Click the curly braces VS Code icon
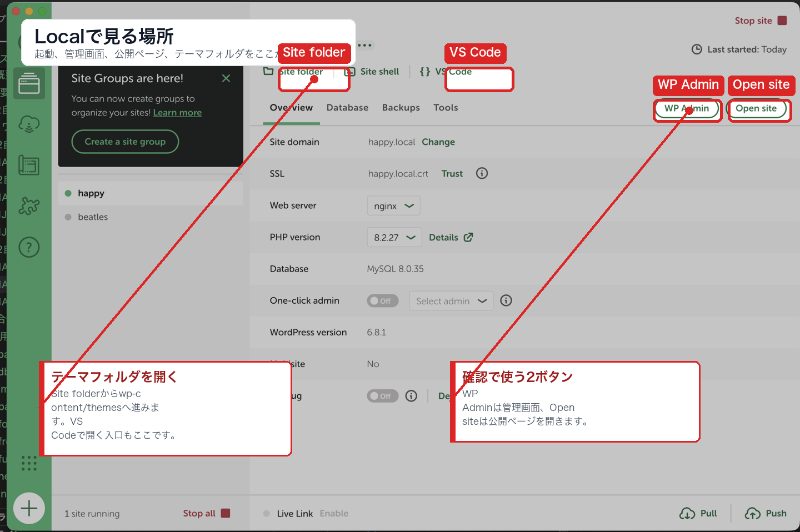800x532 pixels. (425, 72)
